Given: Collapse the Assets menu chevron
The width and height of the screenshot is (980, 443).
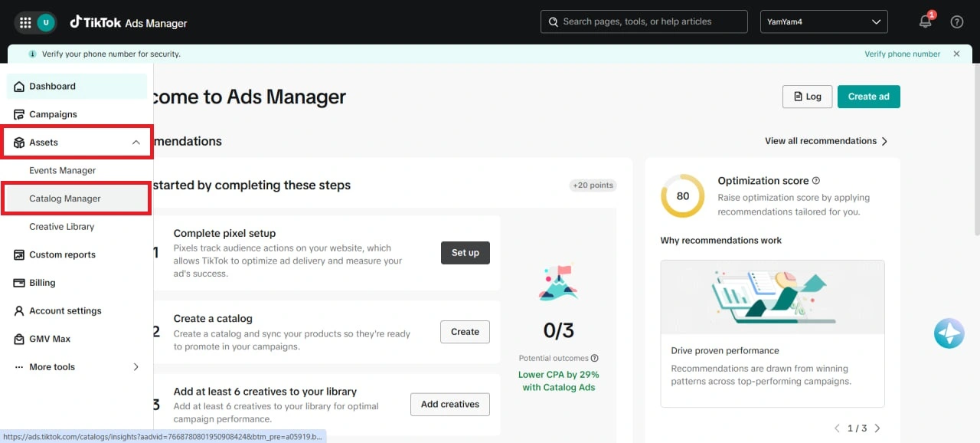Looking at the screenshot, I should pos(136,143).
